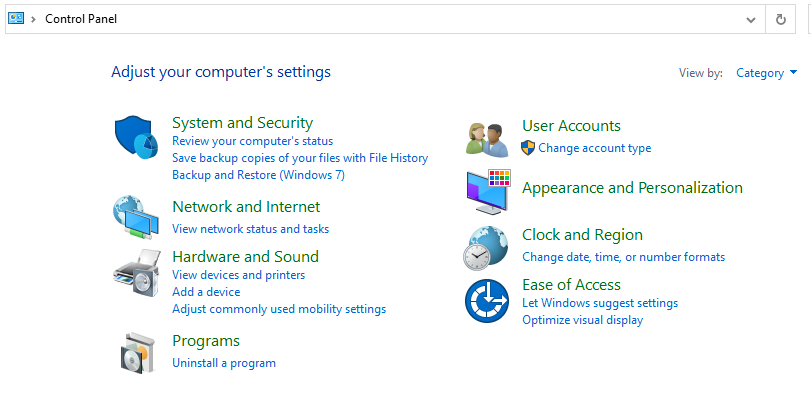Viewport: 811px width, 411px height.
Task: Open Network and Internet category
Action: 246,206
